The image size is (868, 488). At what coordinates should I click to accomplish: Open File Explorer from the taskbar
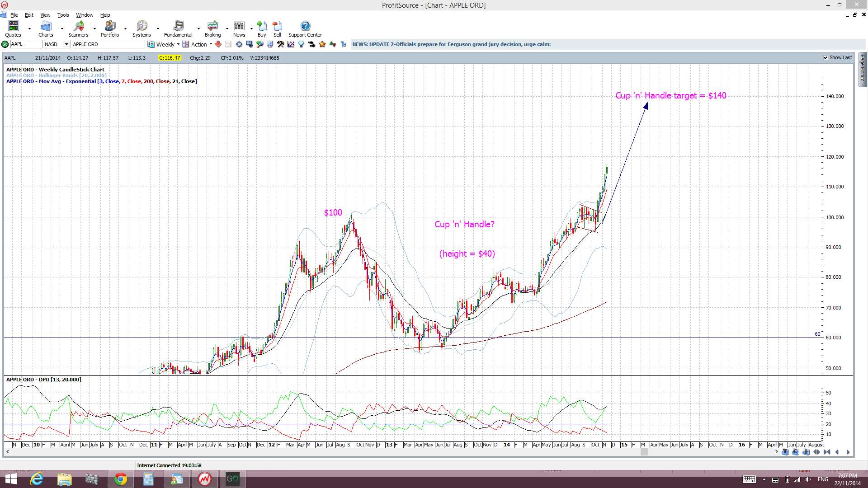[x=65, y=479]
